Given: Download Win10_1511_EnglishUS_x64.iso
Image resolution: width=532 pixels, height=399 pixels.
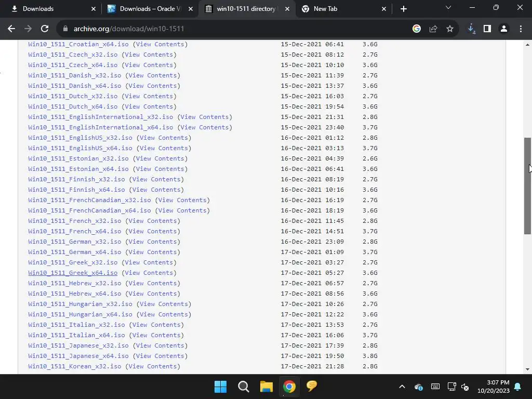Looking at the screenshot, I should [80, 148].
